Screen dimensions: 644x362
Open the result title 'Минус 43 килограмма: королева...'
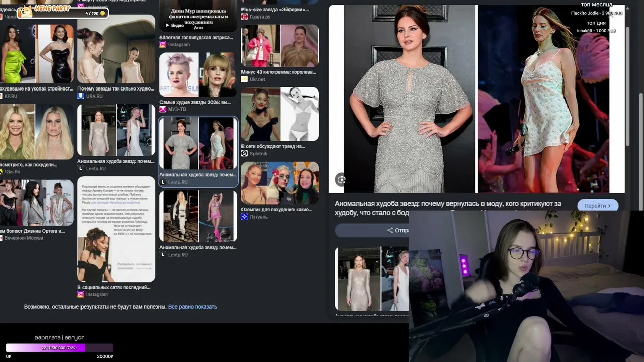[x=279, y=72]
